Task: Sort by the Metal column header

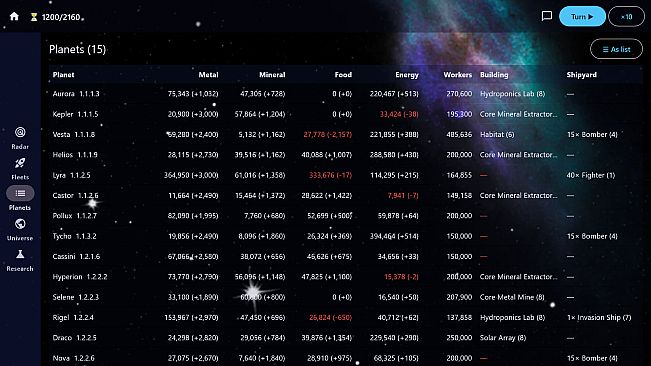Action: (x=208, y=75)
